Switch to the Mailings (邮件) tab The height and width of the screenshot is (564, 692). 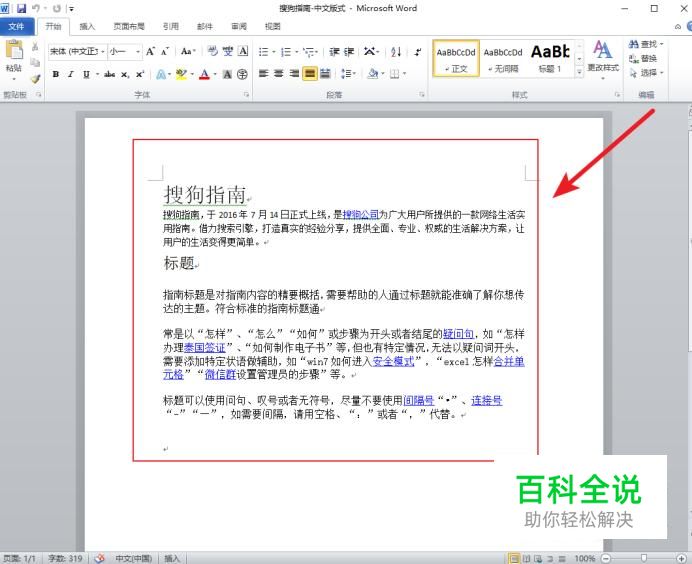coord(205,26)
